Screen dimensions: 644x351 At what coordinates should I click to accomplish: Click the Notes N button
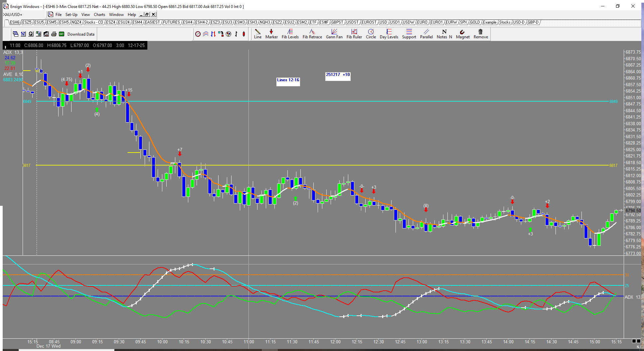pos(444,34)
